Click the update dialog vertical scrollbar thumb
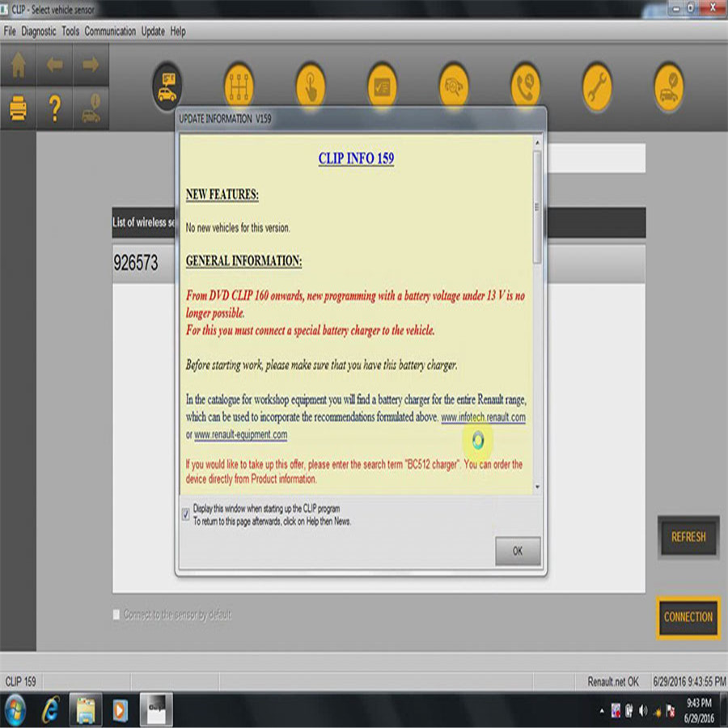Viewport: 728px width, 728px height. point(537,207)
